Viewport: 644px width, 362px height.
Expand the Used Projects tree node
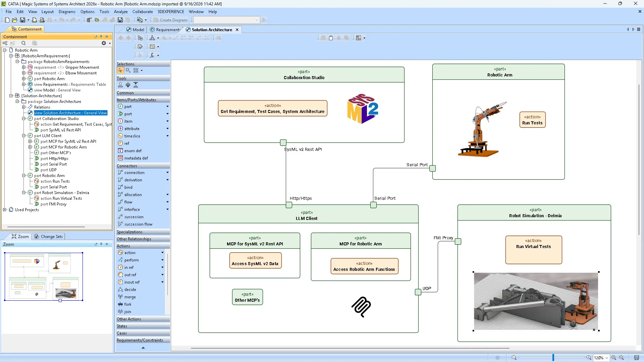(x=5, y=210)
